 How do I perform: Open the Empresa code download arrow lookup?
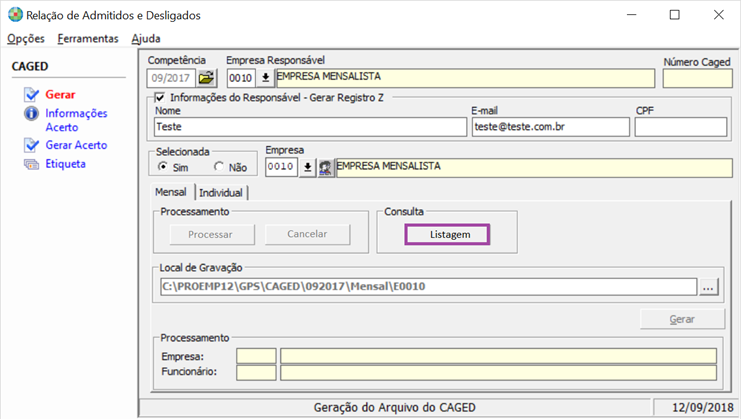pyautogui.click(x=308, y=167)
